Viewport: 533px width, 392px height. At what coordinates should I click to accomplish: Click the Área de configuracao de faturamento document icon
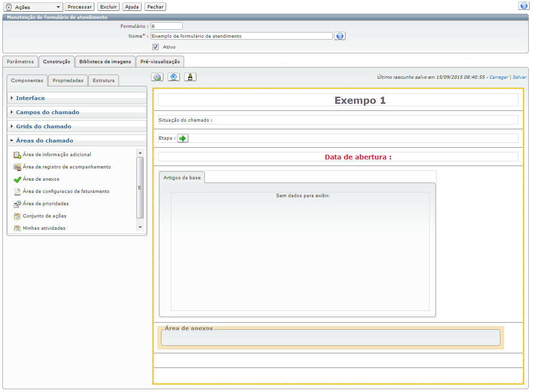pos(17,192)
